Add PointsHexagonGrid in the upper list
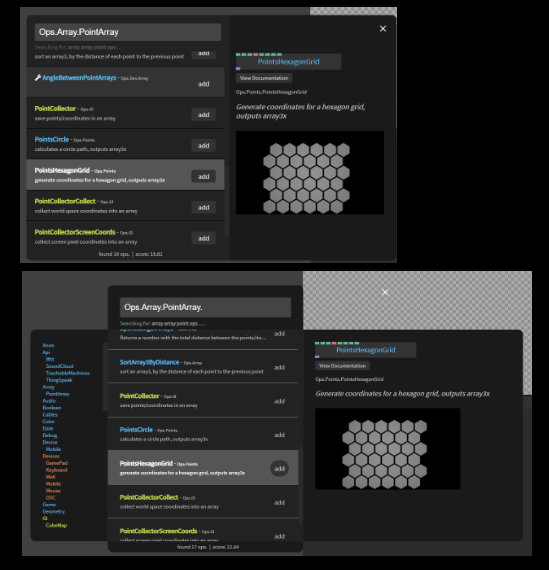Screen dimensions: 549x570 coord(204,176)
